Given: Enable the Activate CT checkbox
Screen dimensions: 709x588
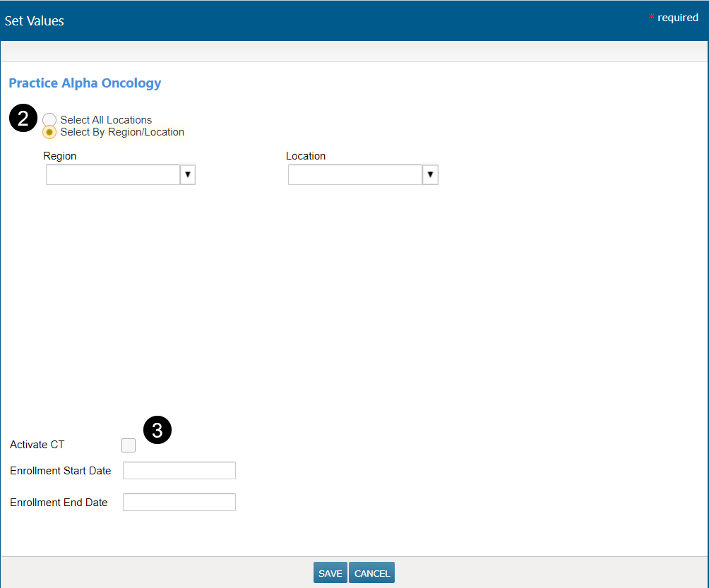Looking at the screenshot, I should [x=129, y=445].
